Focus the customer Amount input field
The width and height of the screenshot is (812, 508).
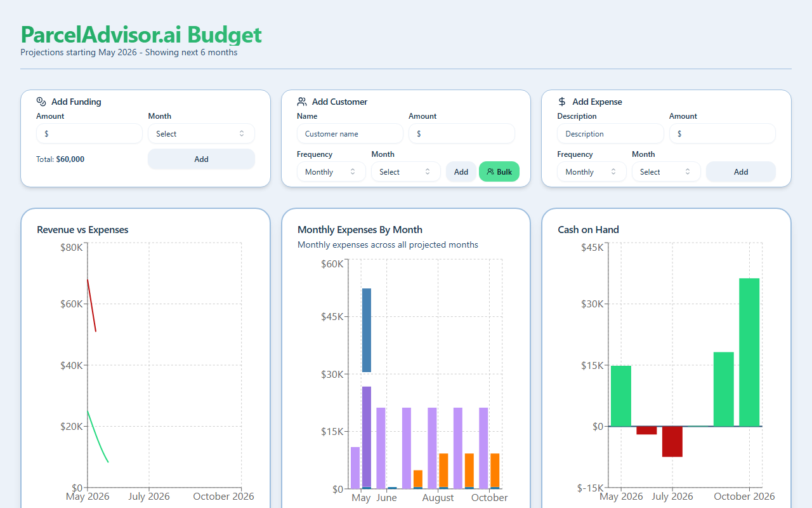462,134
